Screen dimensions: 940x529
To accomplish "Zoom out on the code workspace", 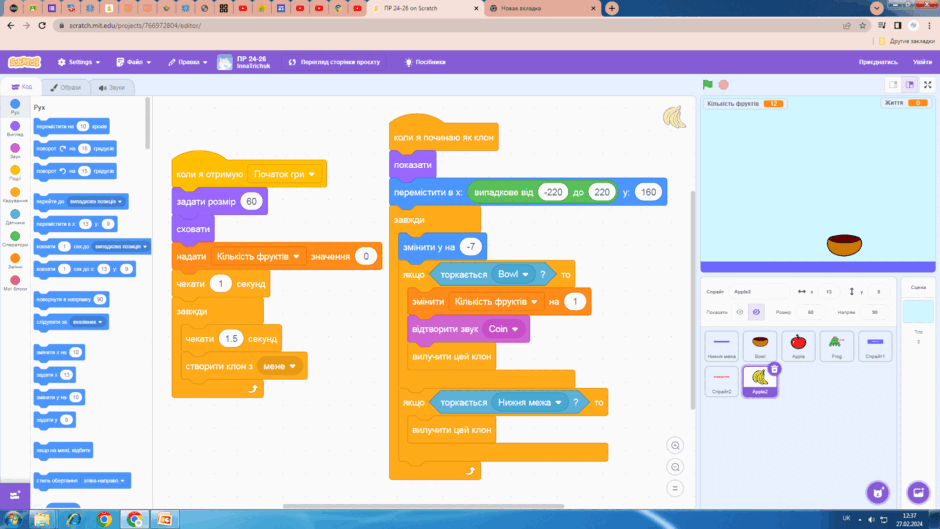I will click(675, 467).
